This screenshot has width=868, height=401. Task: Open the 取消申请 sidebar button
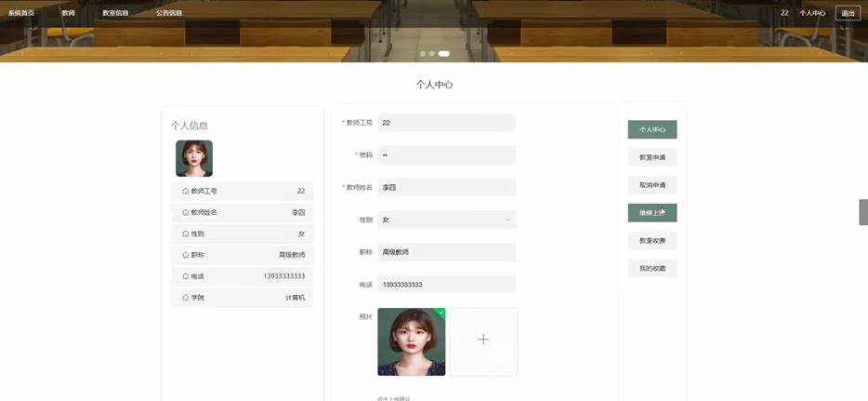pyautogui.click(x=652, y=185)
